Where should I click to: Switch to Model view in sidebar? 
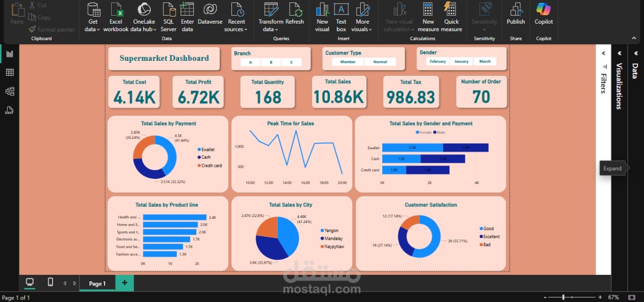[10, 91]
